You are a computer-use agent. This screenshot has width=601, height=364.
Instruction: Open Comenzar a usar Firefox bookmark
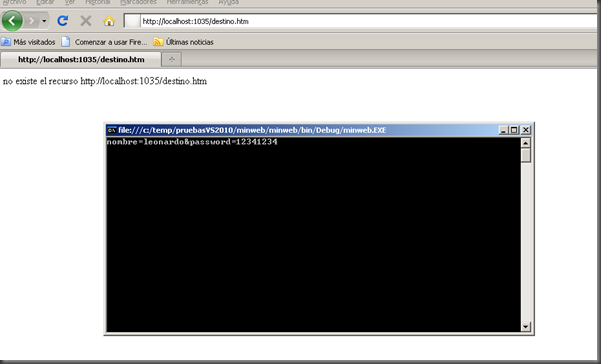[105, 42]
